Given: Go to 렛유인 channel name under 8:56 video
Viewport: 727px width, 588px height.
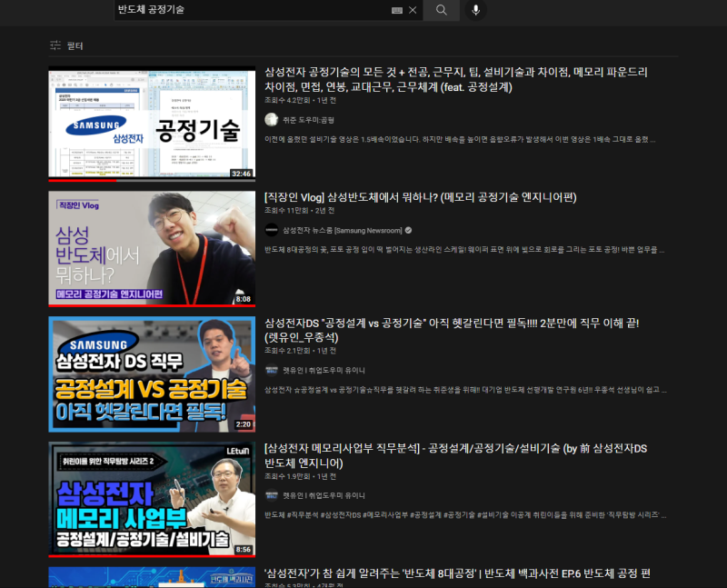Looking at the screenshot, I should click(324, 495).
